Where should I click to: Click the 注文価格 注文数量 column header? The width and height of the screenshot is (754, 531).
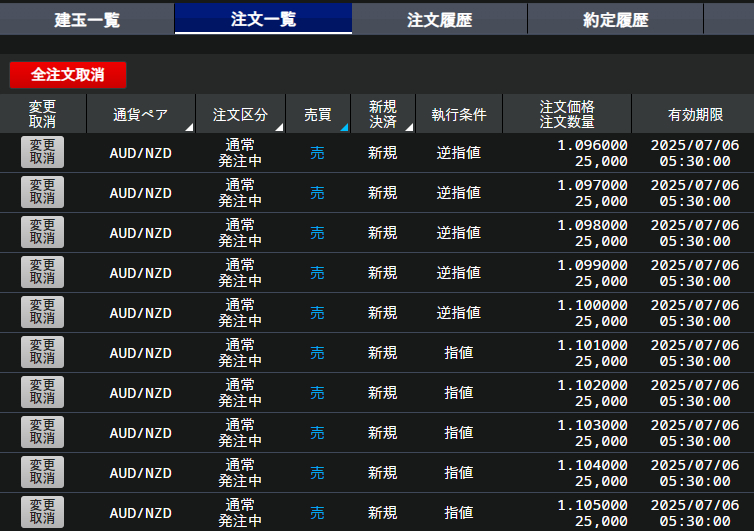click(x=567, y=114)
